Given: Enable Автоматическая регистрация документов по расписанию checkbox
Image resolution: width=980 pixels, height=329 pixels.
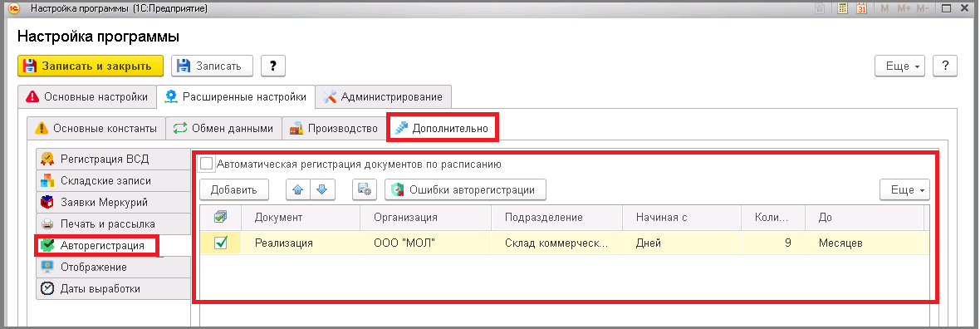Looking at the screenshot, I should coord(206,164).
